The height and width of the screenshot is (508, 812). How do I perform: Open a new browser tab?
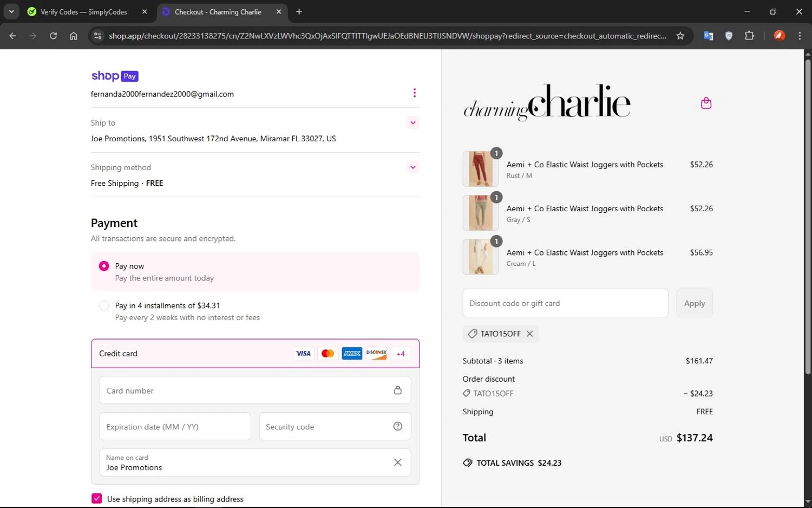[x=299, y=12]
